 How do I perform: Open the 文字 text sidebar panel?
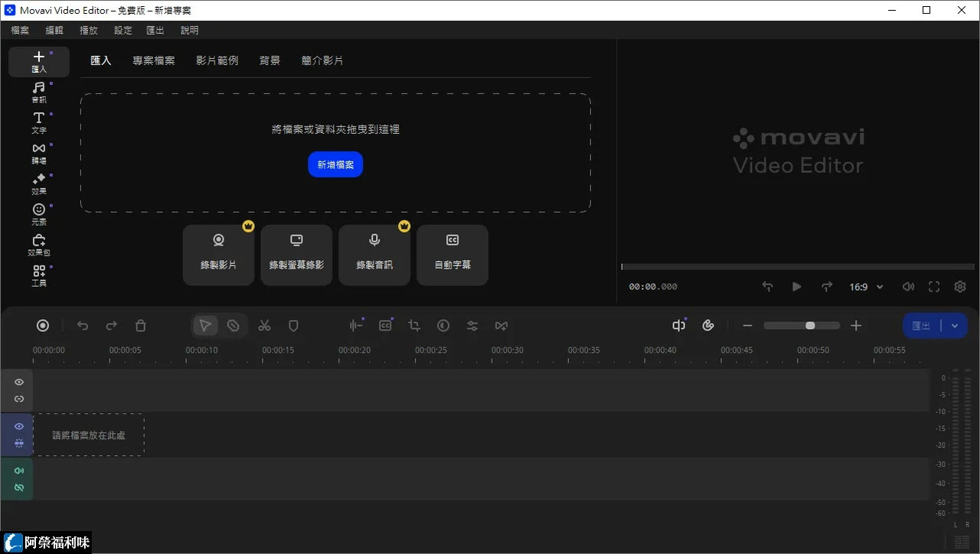pyautogui.click(x=38, y=123)
